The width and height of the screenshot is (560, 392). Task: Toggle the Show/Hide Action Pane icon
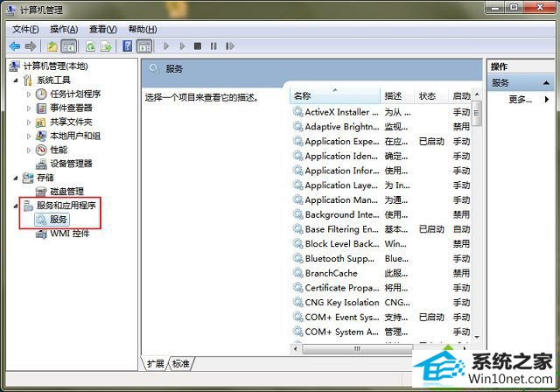pos(144,46)
